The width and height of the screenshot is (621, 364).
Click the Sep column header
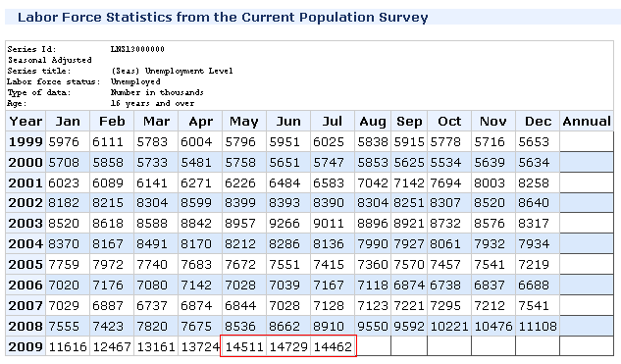point(409,122)
